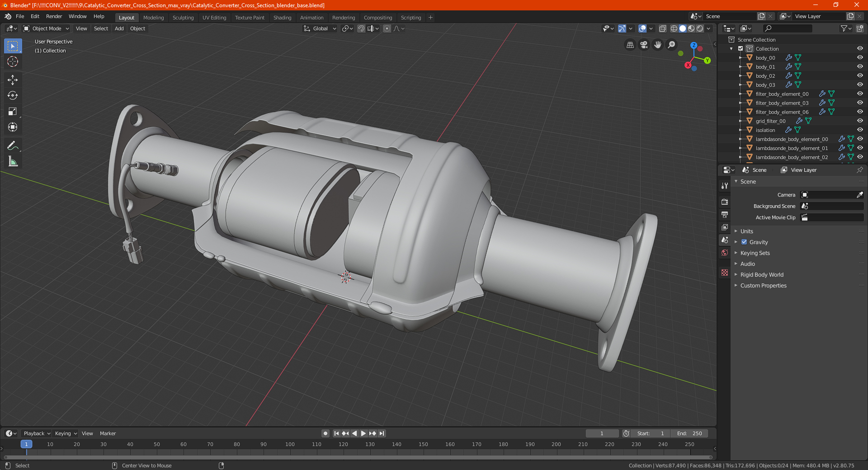
Task: Hide isolation object in viewport
Action: pyautogui.click(x=860, y=130)
